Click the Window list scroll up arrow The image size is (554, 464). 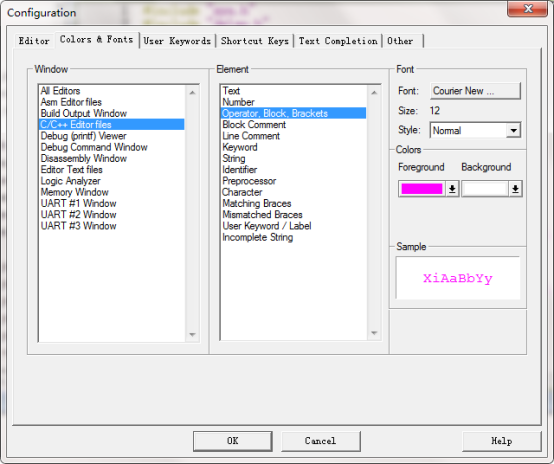[193, 93]
